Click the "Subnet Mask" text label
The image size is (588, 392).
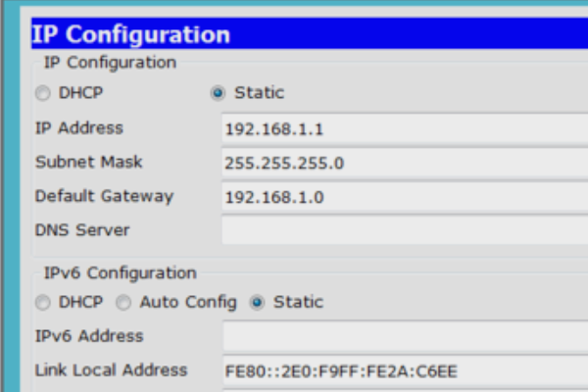(x=88, y=162)
